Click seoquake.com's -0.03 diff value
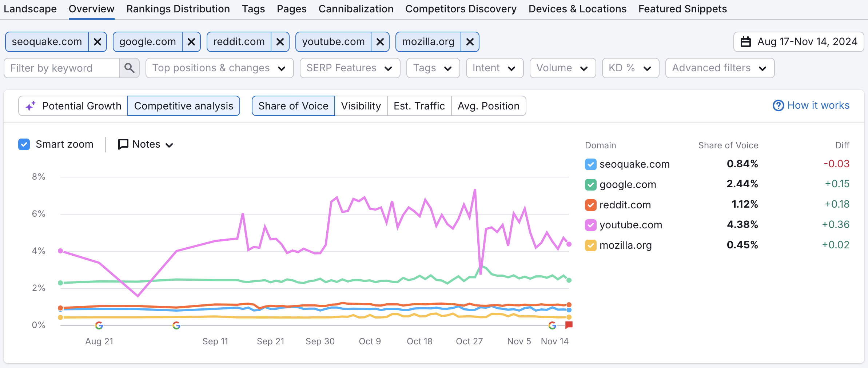Viewport: 868px width, 368px height. click(x=837, y=164)
